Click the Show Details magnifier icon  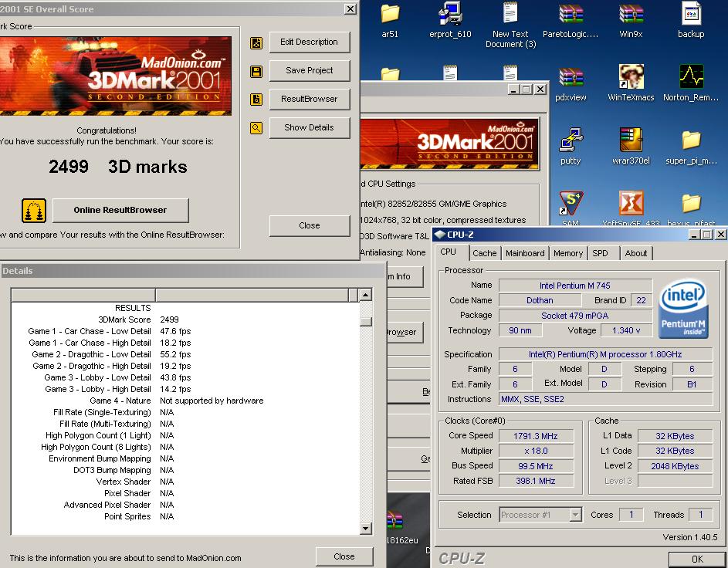click(x=256, y=128)
